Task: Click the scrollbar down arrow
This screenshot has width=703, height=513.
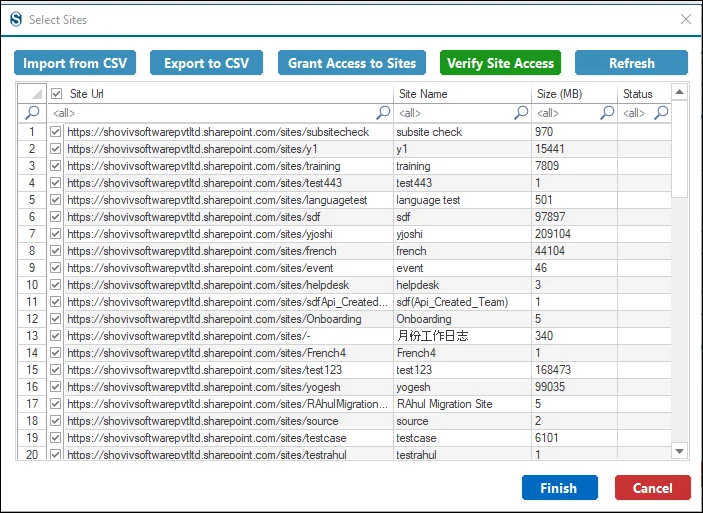Action: (680, 451)
